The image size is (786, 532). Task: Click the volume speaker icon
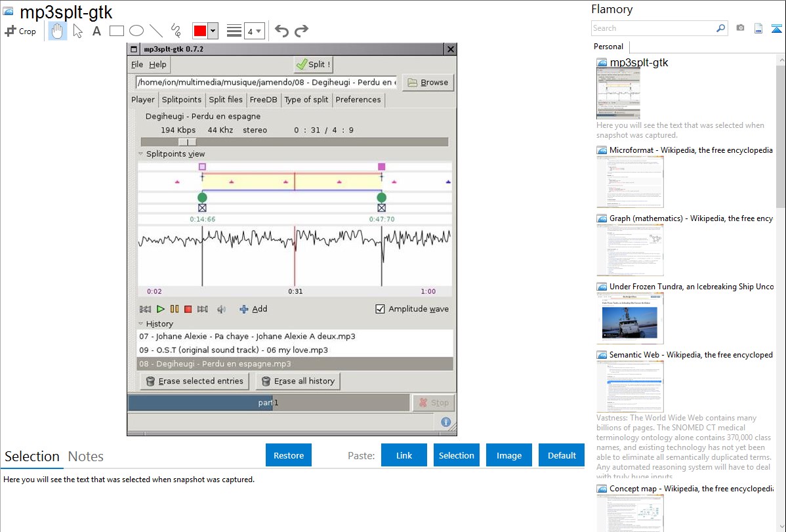pos(221,309)
